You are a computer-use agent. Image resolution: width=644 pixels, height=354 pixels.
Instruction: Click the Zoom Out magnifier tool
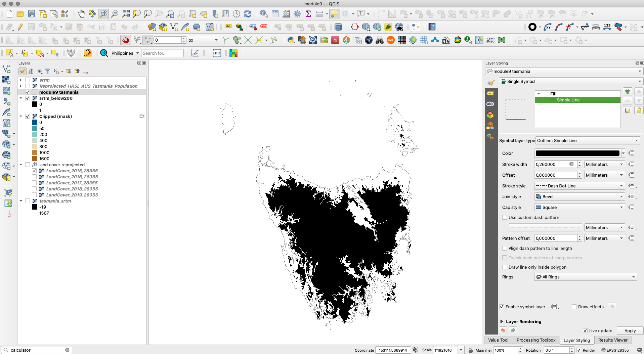tap(115, 14)
